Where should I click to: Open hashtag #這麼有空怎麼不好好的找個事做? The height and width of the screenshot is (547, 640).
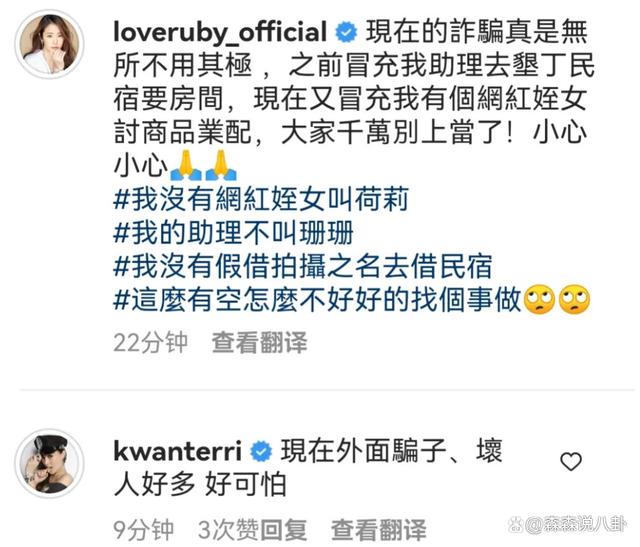[317, 300]
